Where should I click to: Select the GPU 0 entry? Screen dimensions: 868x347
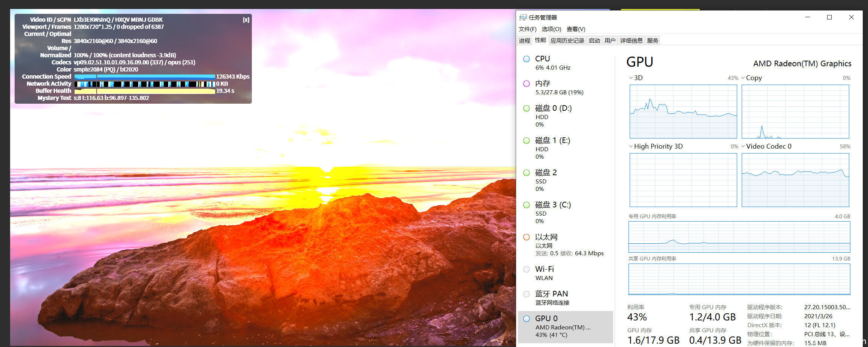pos(565,327)
